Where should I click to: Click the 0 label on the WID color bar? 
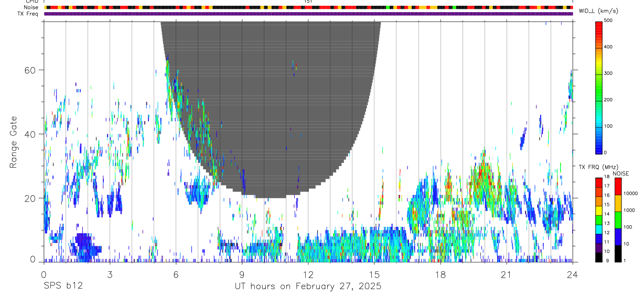point(606,152)
